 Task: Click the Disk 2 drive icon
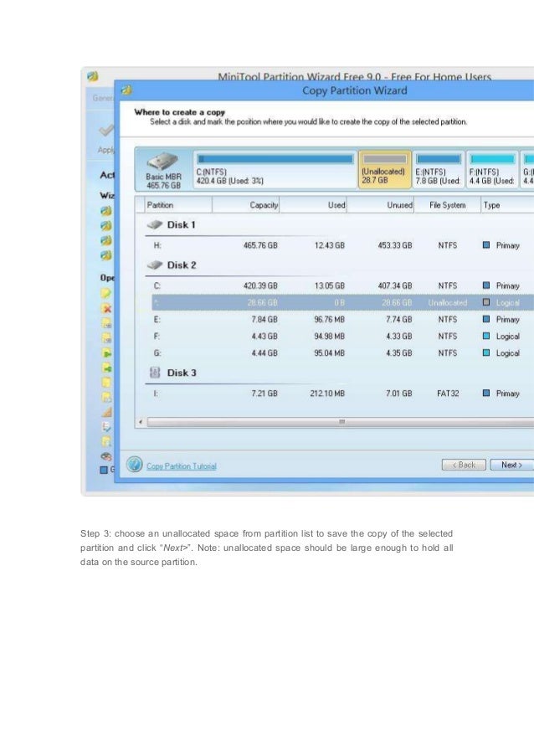[x=155, y=265]
